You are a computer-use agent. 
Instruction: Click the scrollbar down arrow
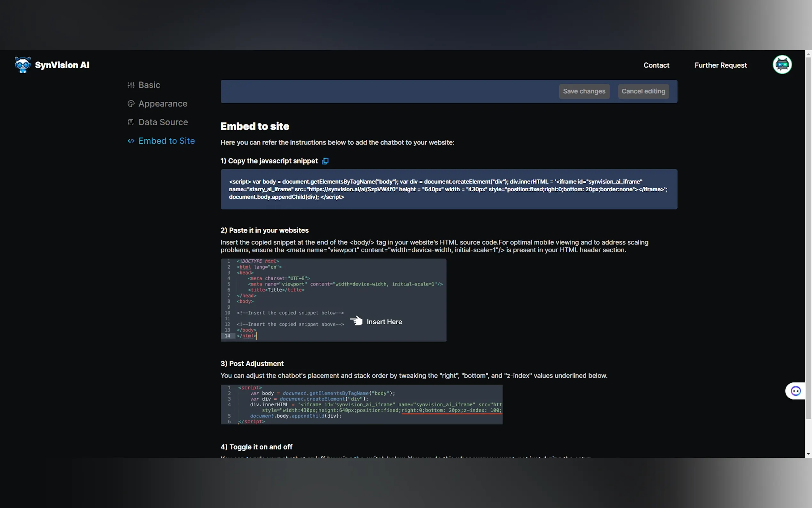click(808, 454)
